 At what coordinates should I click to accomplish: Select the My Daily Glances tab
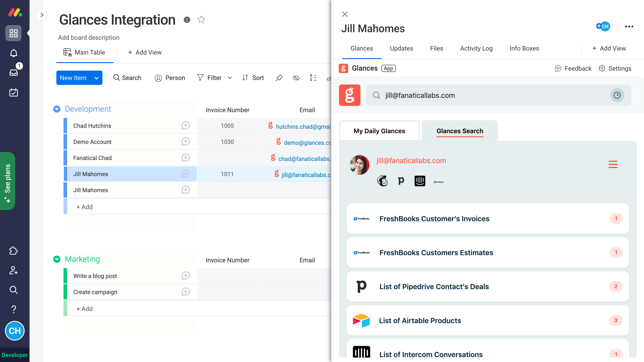coord(379,131)
